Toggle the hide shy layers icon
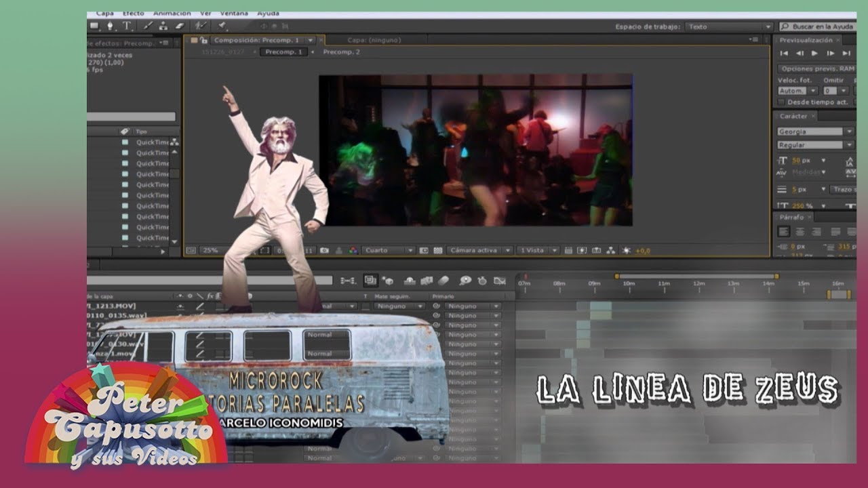The height and width of the screenshot is (488, 868). click(x=408, y=280)
